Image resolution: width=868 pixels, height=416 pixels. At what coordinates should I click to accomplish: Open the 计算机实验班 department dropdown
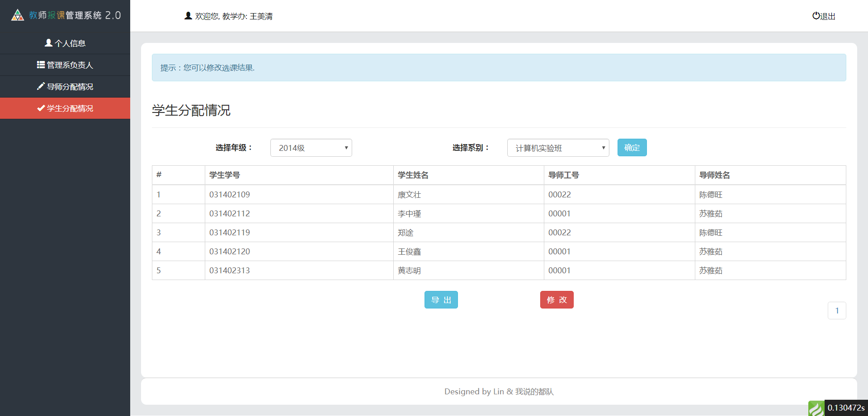(x=558, y=148)
